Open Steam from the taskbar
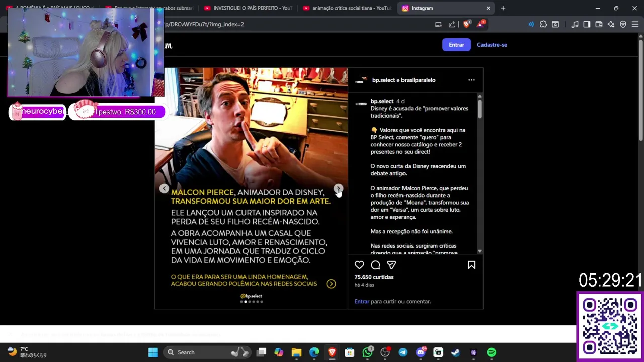This screenshot has width=644, height=362. 456,352
